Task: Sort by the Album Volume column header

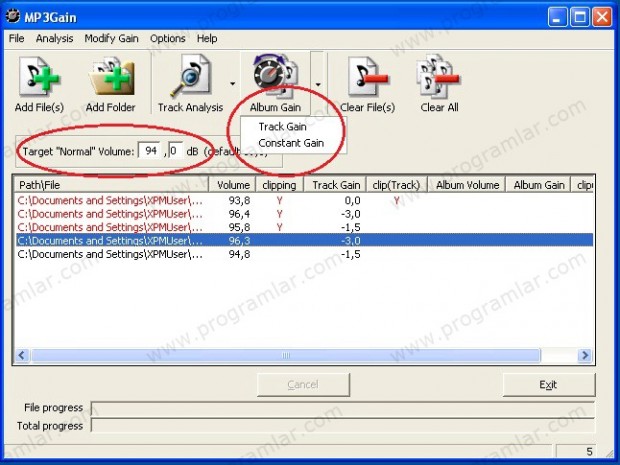Action: [467, 185]
